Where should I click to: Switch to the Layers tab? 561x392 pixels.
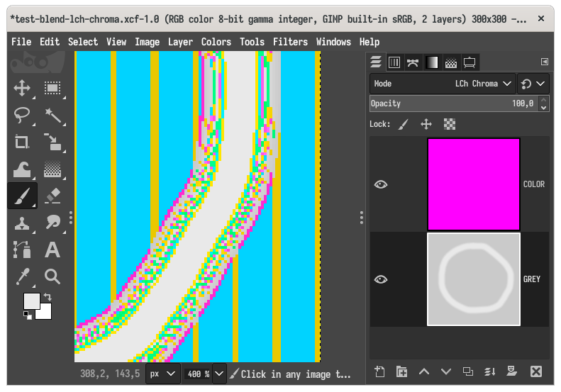click(376, 62)
